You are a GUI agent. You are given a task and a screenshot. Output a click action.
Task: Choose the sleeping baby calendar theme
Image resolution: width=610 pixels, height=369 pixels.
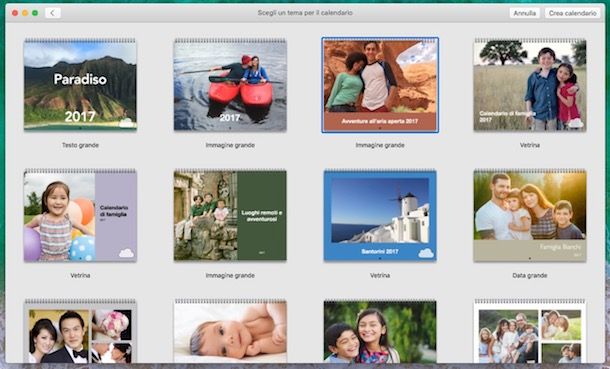(230, 331)
